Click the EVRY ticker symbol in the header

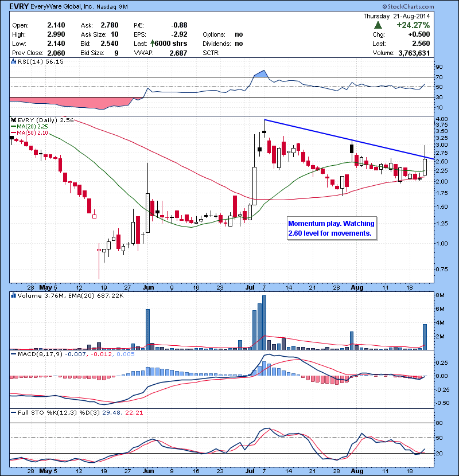pyautogui.click(x=19, y=6)
